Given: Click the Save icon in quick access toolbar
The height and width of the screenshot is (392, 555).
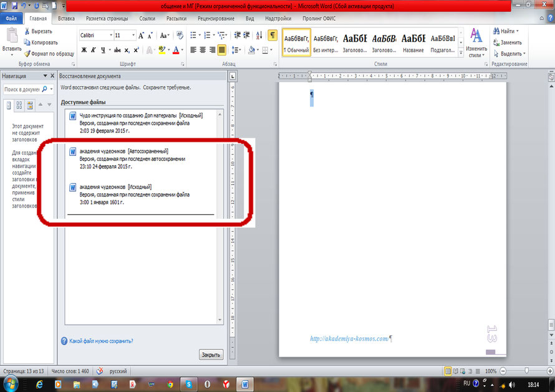Looking at the screenshot, I should [14, 6].
